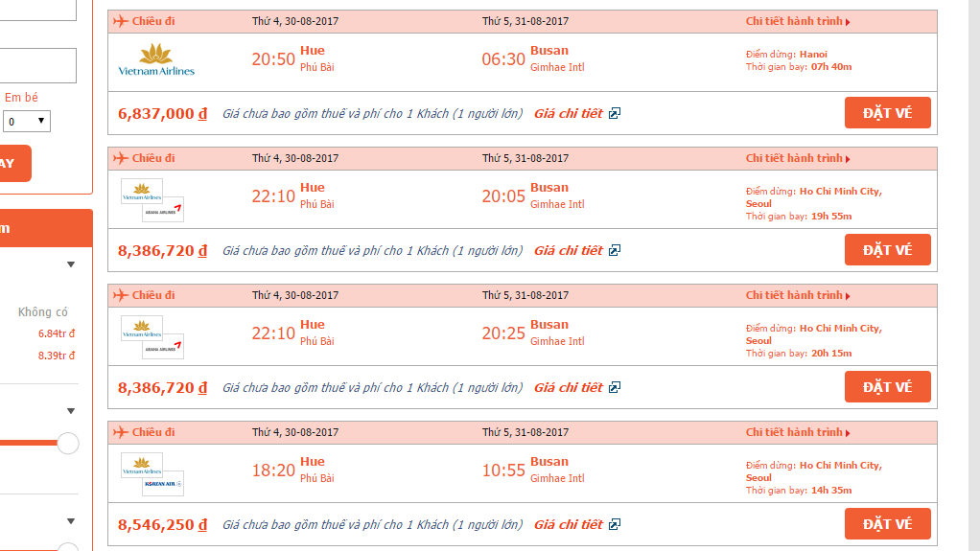980x551 pixels.
Task: Open the external link icon beside the 6,837,000 đ Giá chi tiết
Action: [x=615, y=113]
